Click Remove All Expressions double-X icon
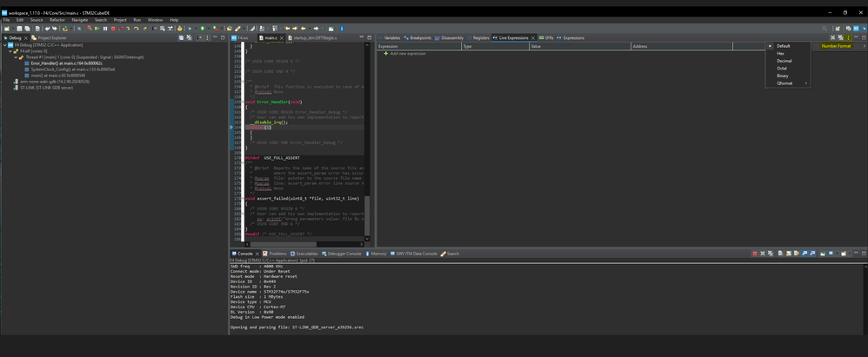The width and height of the screenshot is (868, 357). tap(840, 37)
